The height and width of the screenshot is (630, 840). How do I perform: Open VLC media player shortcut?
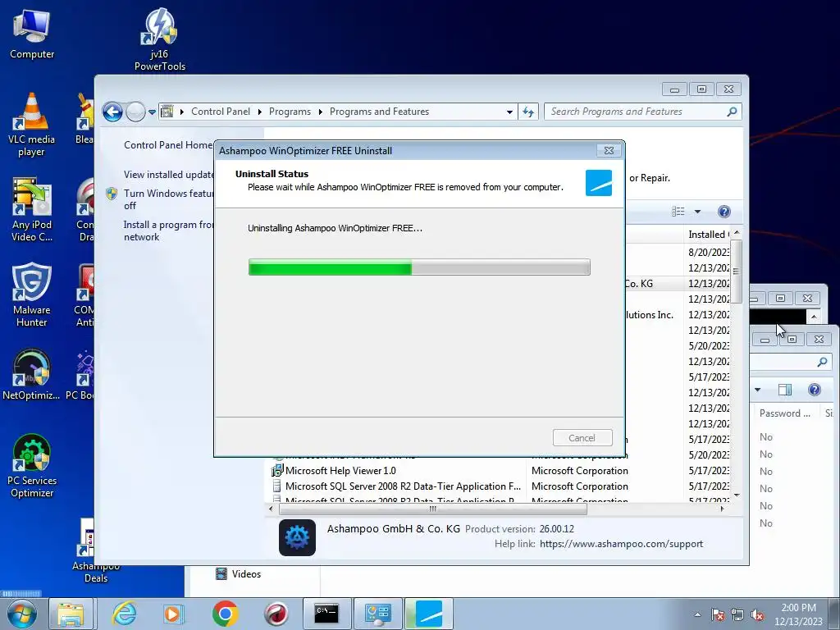click(x=31, y=125)
